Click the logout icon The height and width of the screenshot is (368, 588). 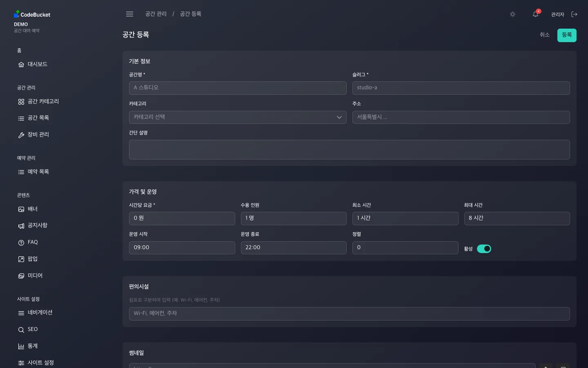pos(574,14)
